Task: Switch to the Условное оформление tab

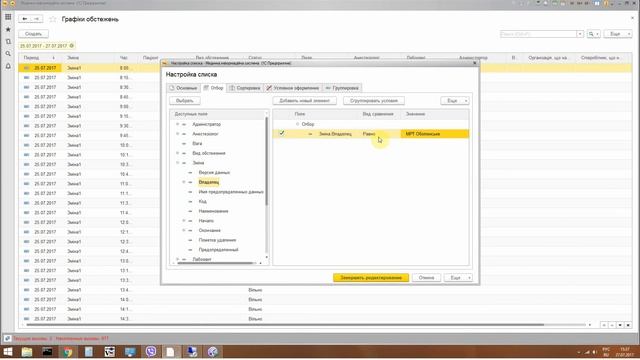Action: 293,88
